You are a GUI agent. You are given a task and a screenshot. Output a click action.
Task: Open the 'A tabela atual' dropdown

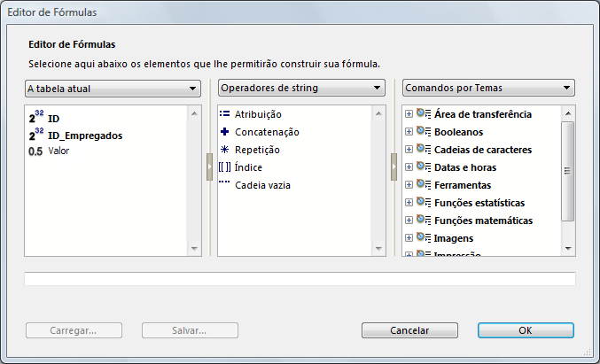coord(112,89)
